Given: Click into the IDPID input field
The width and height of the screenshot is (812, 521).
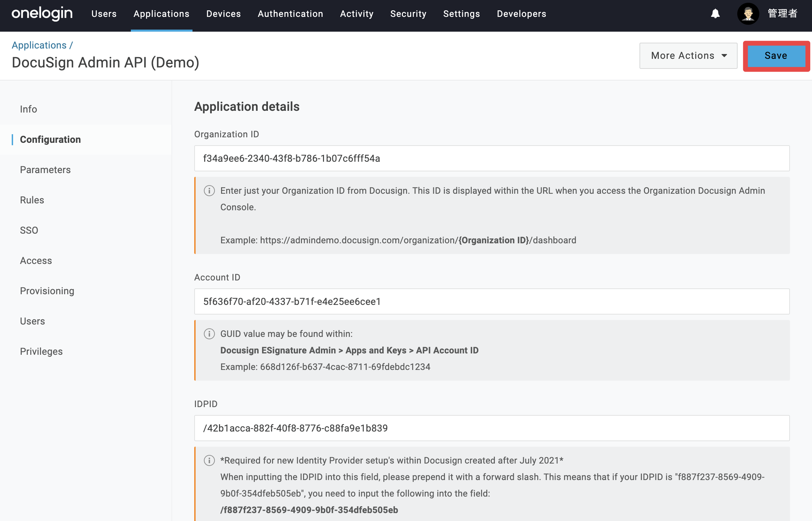Looking at the screenshot, I should tap(492, 428).
